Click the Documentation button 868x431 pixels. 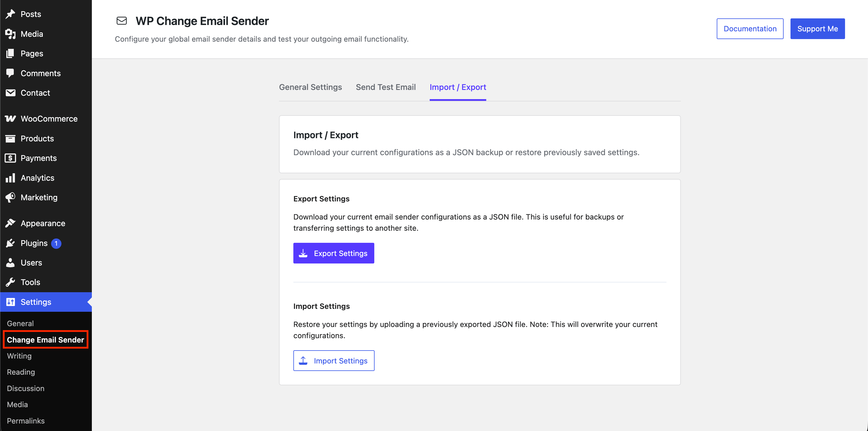point(750,29)
